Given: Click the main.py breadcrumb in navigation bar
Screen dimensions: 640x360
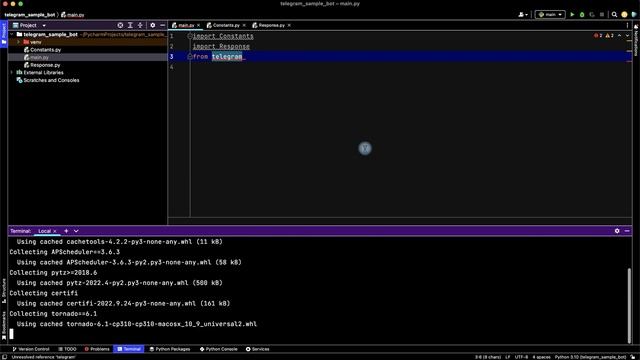Looking at the screenshot, I should coord(73,15).
